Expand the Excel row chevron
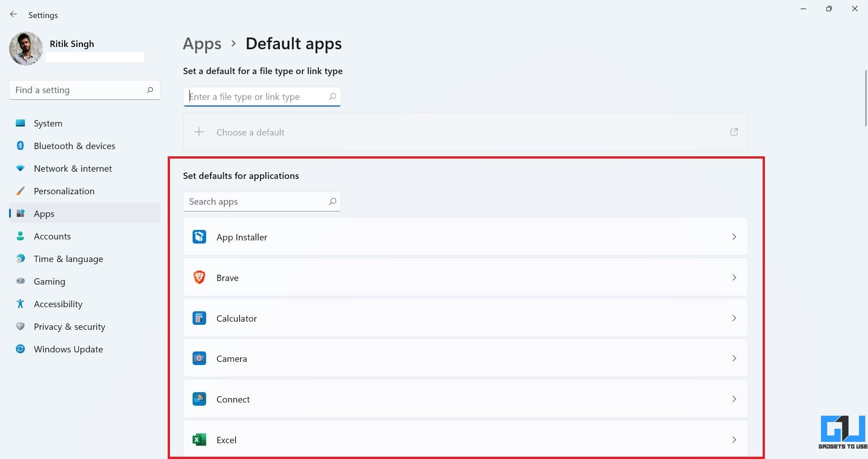This screenshot has width=868, height=459. pyautogui.click(x=734, y=440)
